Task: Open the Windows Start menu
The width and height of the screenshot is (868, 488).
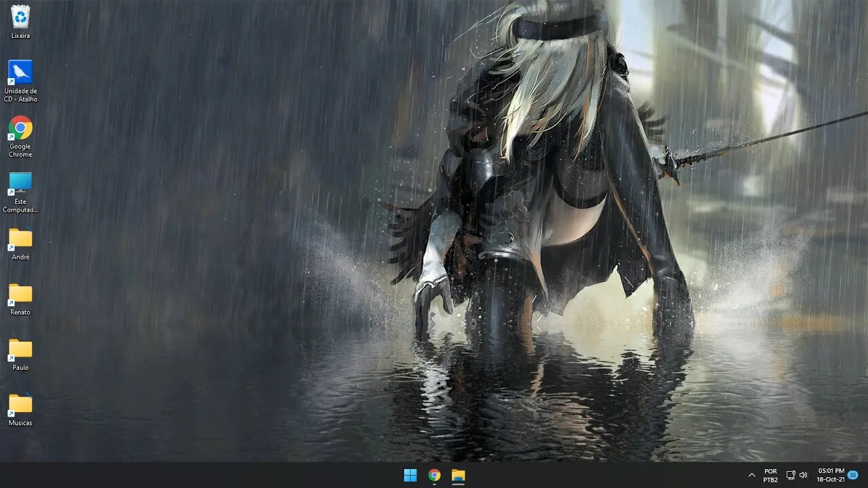Action: tap(410, 475)
